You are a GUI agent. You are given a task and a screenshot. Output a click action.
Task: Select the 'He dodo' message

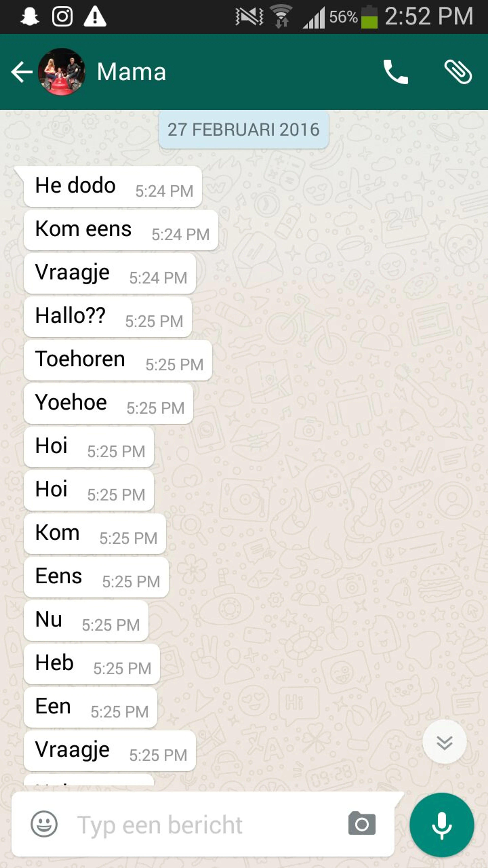pos(113,186)
